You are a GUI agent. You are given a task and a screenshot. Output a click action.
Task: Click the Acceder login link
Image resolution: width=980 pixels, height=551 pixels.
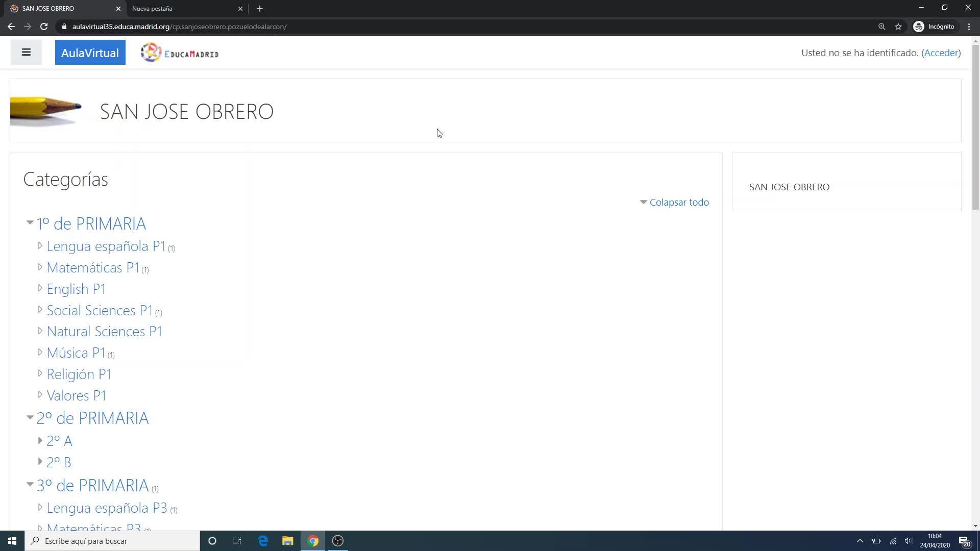941,53
